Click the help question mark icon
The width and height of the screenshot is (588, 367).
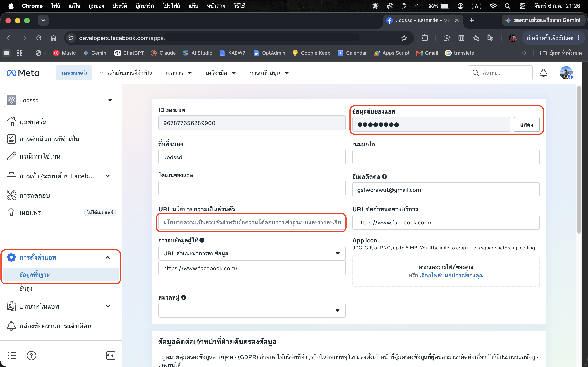tap(31, 356)
